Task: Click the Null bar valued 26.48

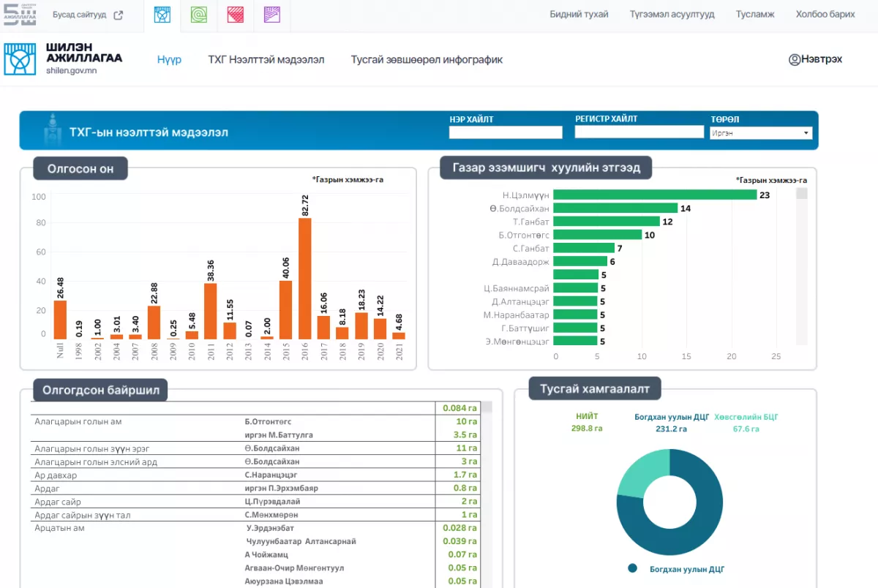Action: point(60,320)
